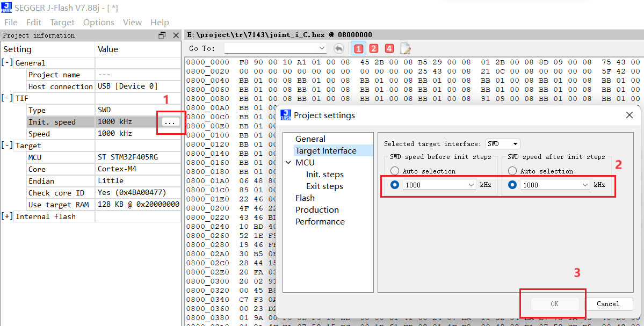Close the Project settings dialog
This screenshot has width=644, height=326.
pos(629,115)
